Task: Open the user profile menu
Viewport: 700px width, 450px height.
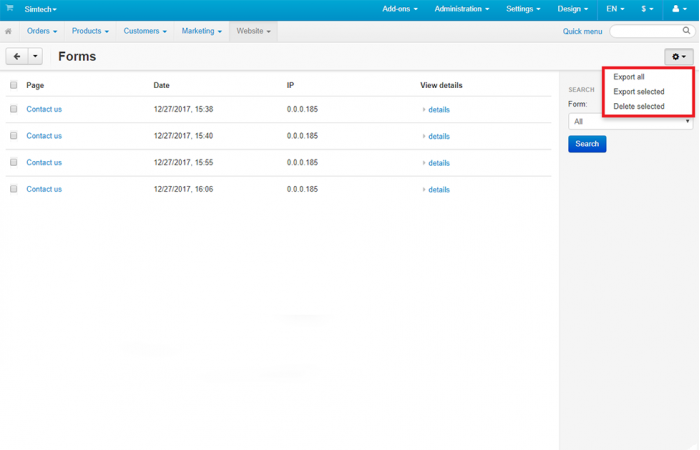Action: tap(679, 9)
